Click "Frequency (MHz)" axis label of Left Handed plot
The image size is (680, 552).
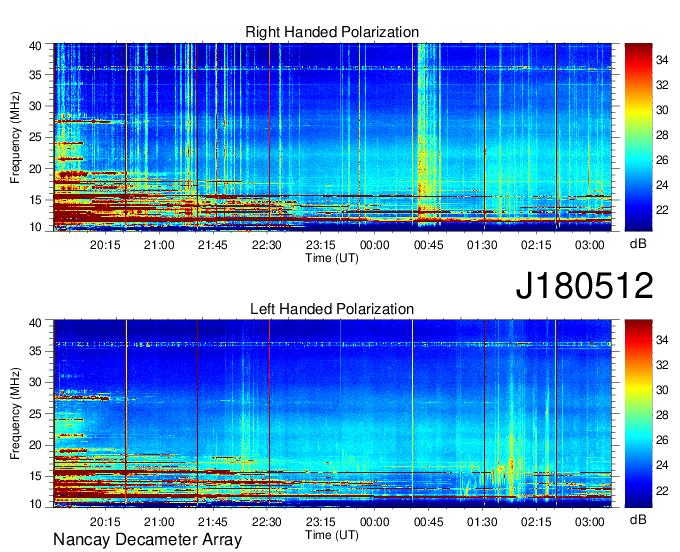point(15,414)
